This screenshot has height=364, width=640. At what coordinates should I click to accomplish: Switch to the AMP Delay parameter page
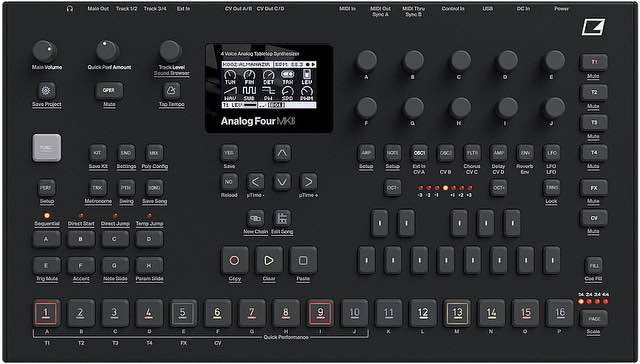tap(498, 153)
